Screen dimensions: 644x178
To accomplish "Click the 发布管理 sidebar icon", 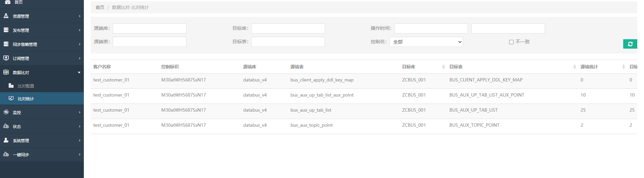I will (6, 30).
